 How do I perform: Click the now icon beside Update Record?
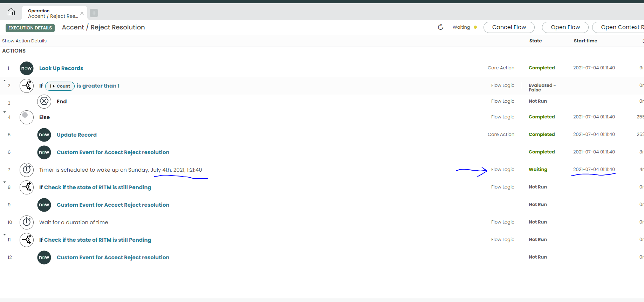44,135
